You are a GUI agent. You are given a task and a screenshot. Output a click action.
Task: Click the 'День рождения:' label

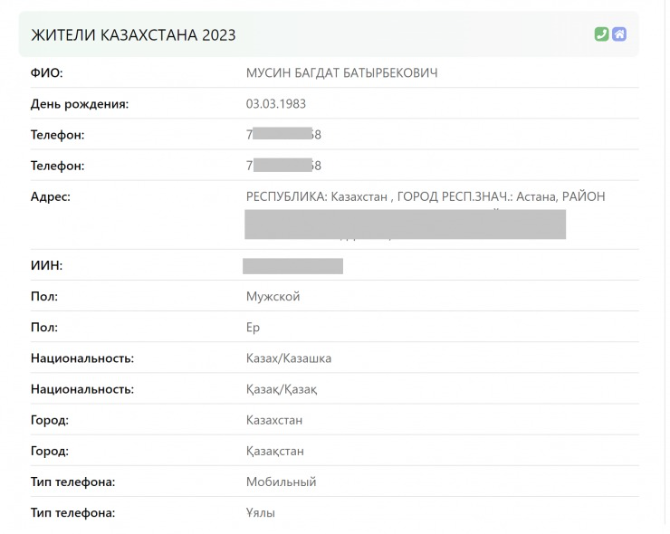(80, 104)
